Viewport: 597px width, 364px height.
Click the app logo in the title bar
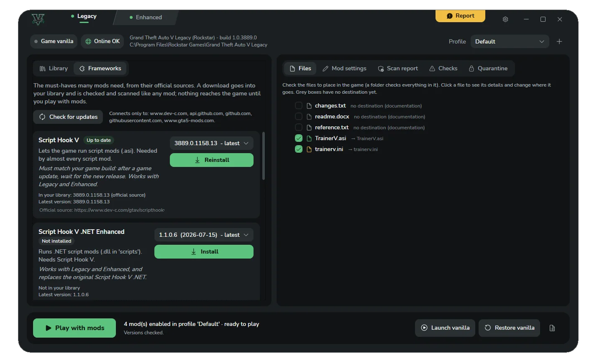pos(38,19)
